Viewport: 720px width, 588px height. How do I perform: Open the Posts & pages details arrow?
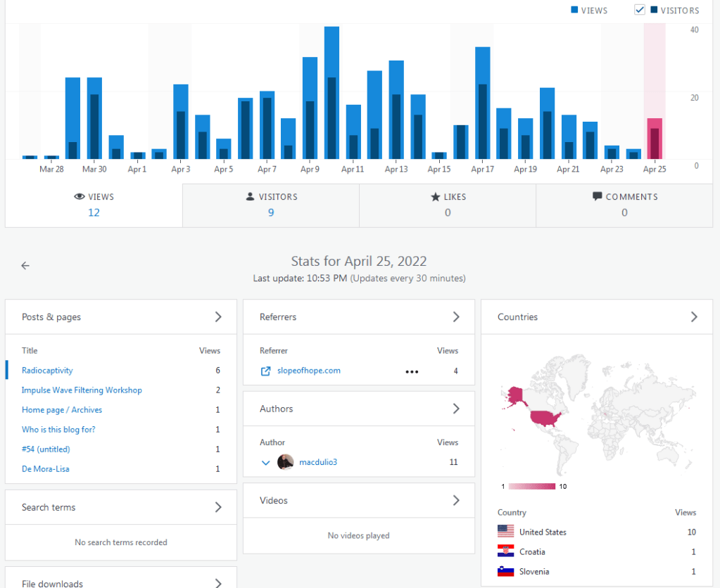tap(218, 317)
